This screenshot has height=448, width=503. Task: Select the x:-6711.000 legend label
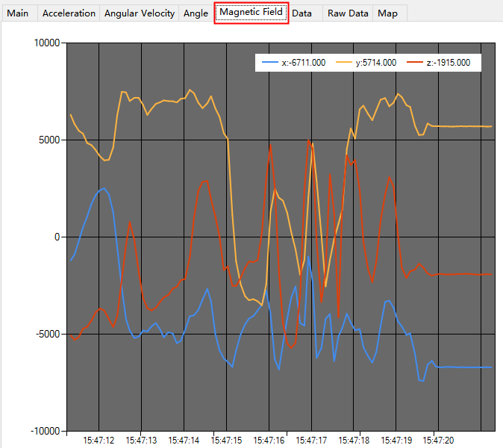click(304, 62)
